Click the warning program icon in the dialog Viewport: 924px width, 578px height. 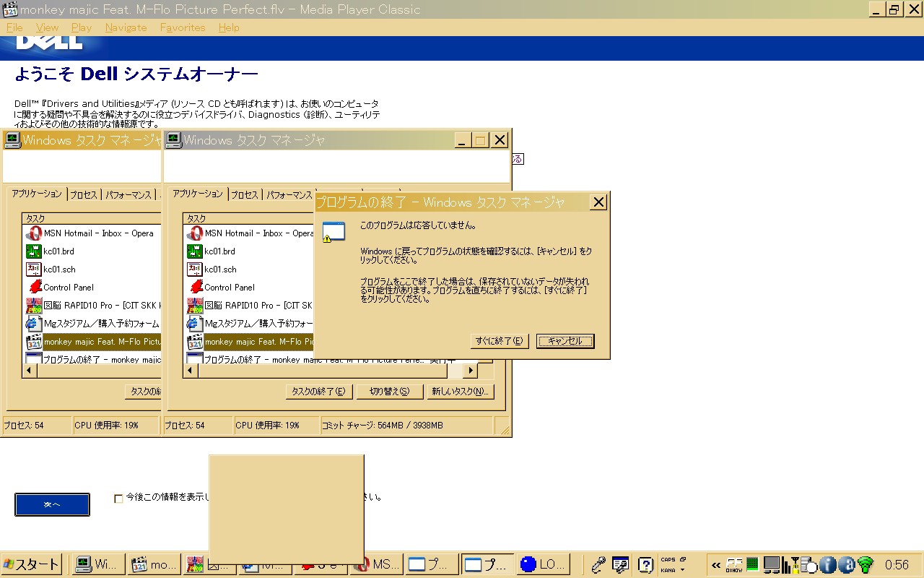(x=333, y=232)
